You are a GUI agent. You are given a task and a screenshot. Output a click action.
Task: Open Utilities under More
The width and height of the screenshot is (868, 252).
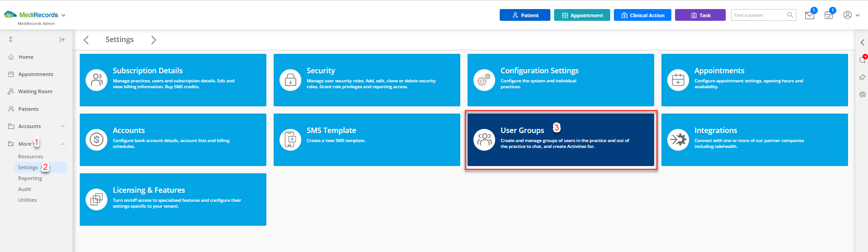[27, 200]
